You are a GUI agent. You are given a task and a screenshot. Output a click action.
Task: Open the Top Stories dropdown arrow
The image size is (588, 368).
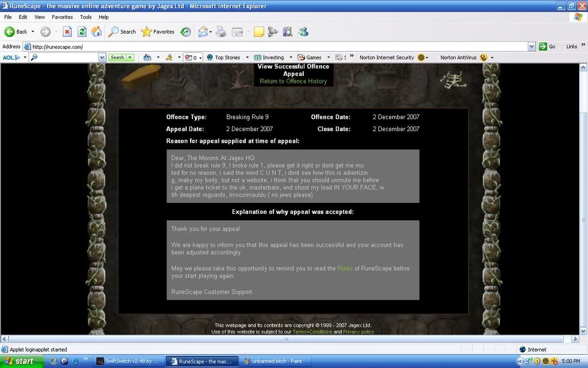(x=247, y=57)
